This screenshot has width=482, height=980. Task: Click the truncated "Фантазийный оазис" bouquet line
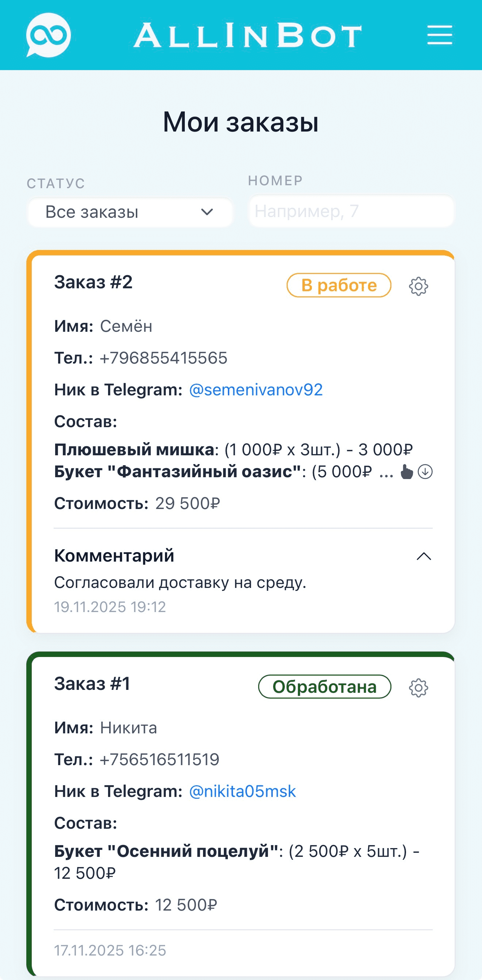[213, 472]
